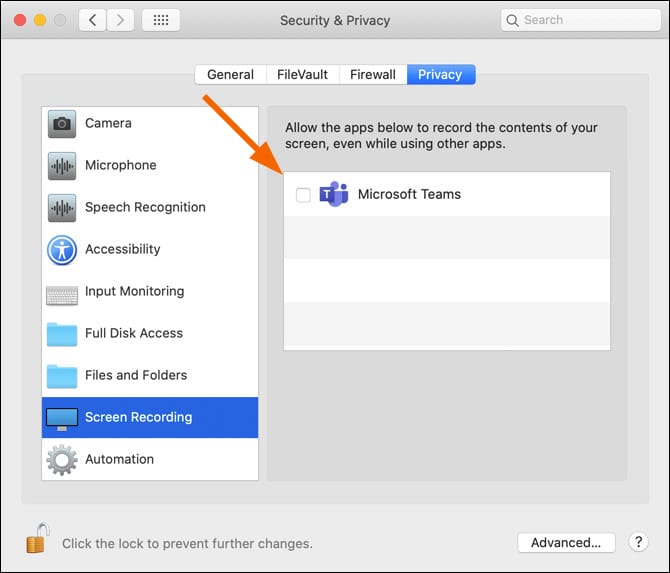
Task: Select Files and Folders icon
Action: [62, 376]
